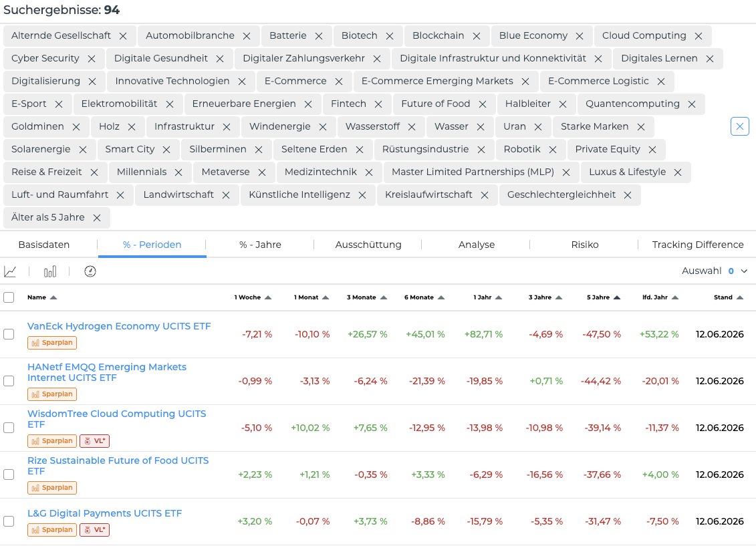Check the L&G Digital Payments row checkbox
The width and height of the screenshot is (756, 546).
[9, 521]
